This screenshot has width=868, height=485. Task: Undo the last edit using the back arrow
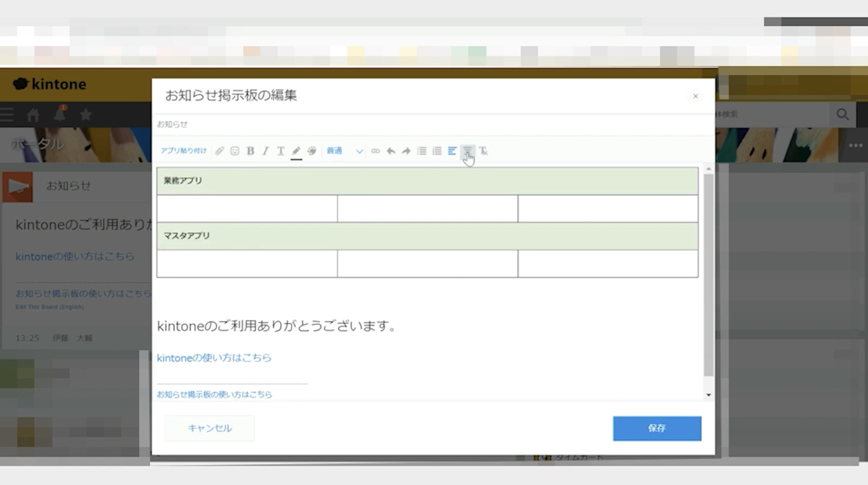point(391,151)
